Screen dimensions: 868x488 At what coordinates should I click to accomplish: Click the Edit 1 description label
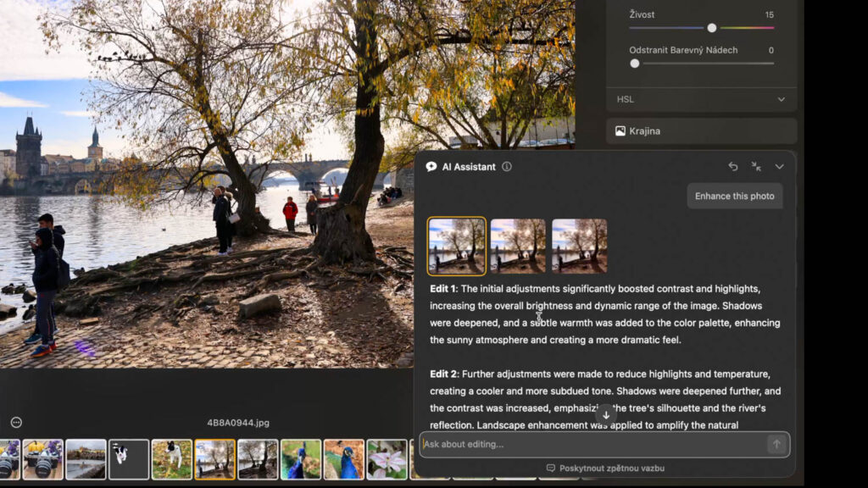[443, 289]
